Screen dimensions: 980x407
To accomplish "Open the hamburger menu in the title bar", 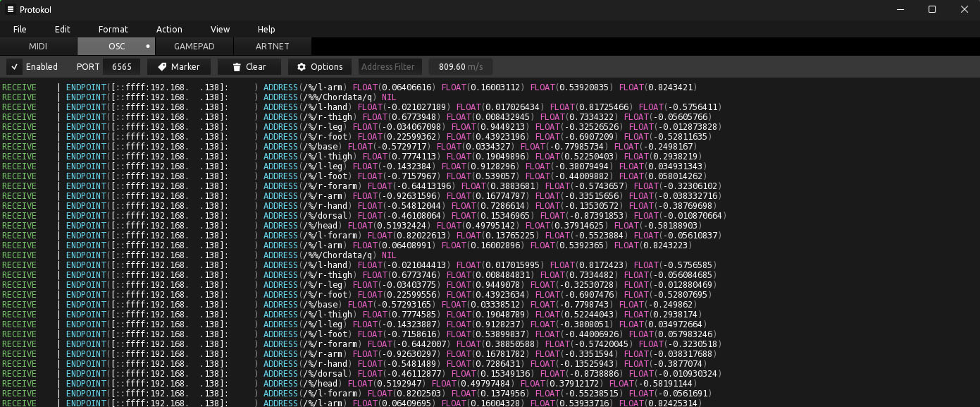I will tap(10, 10).
